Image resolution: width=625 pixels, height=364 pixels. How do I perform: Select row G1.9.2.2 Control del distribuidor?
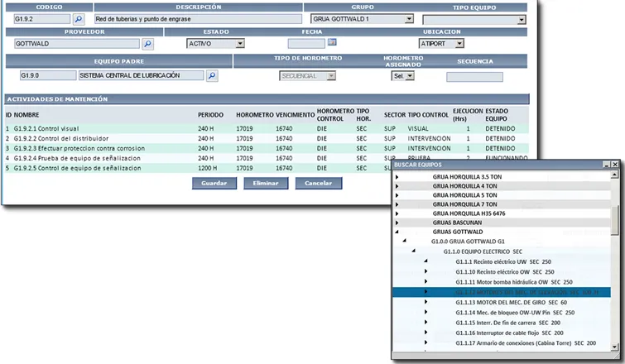(267, 139)
